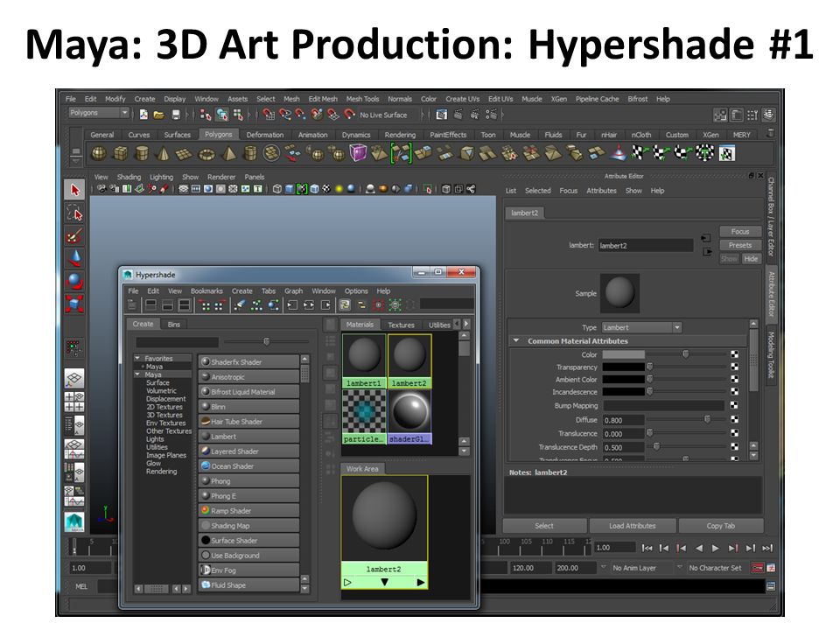
Task: Open the Mesh Tools menu
Action: 362,99
